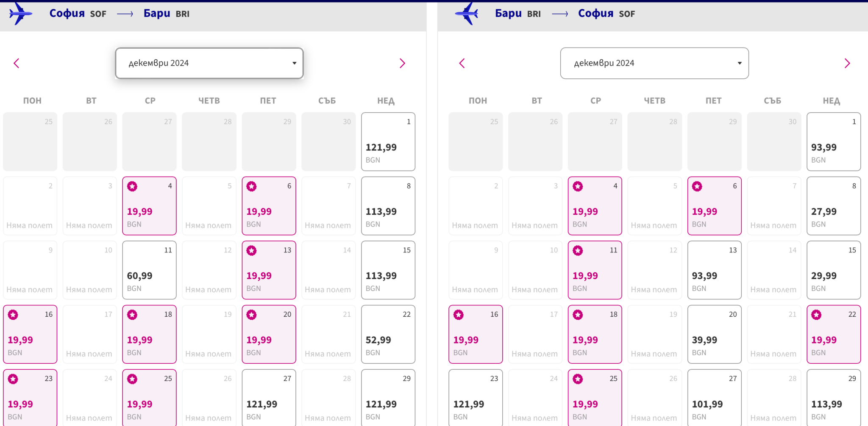Go to next month for Bari–Sofia
This screenshot has width=868, height=426.
point(847,64)
